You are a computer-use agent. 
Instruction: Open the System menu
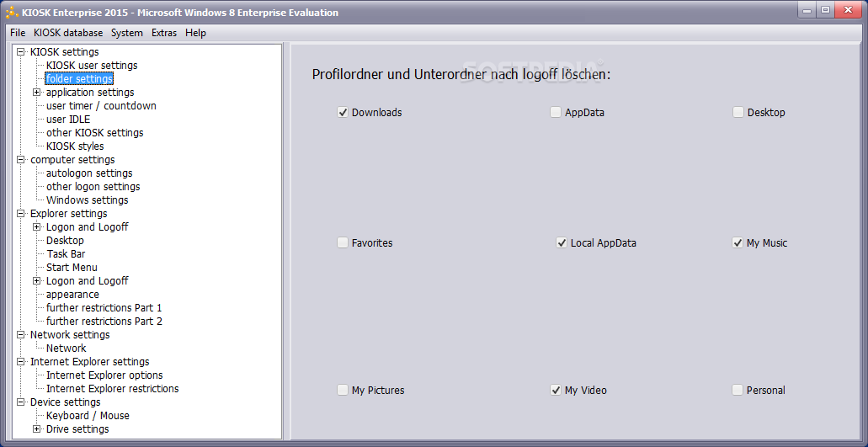[x=127, y=33]
